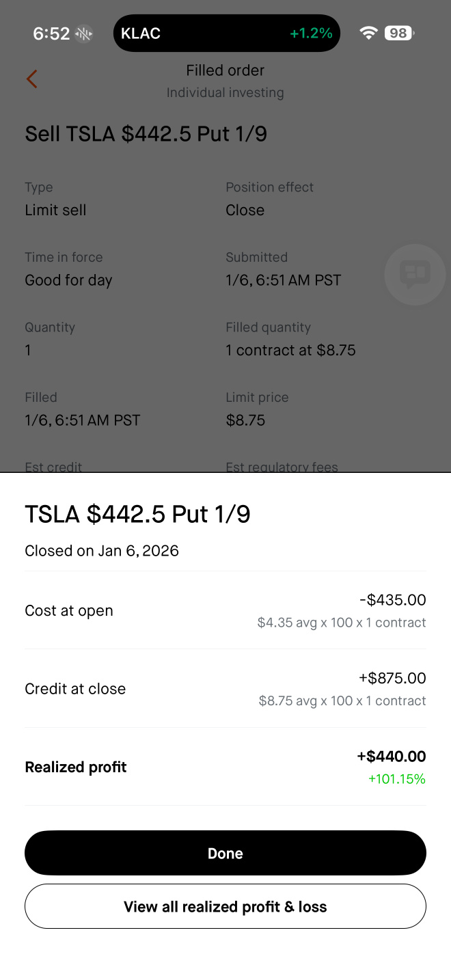Tap the silent mode bell icon
Screen dimensions: 451x980
[x=84, y=33]
